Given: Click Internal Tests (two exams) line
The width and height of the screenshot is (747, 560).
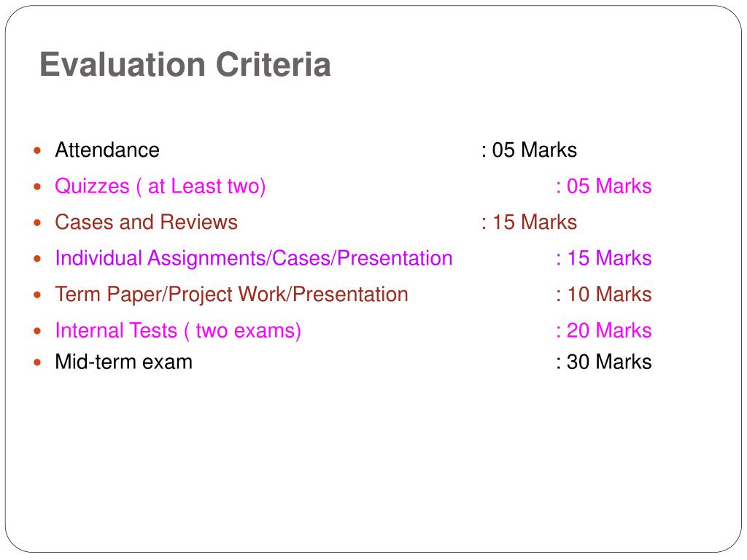Looking at the screenshot, I should (x=178, y=330).
